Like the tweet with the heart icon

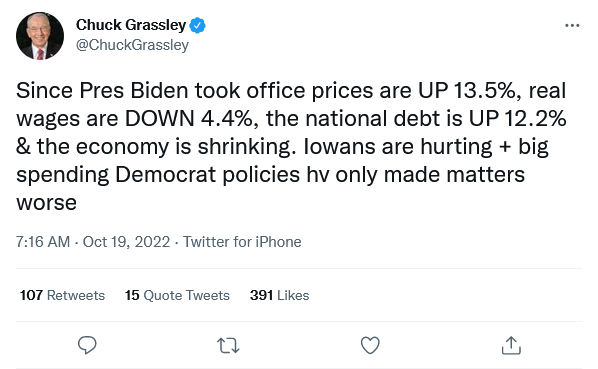(370, 345)
